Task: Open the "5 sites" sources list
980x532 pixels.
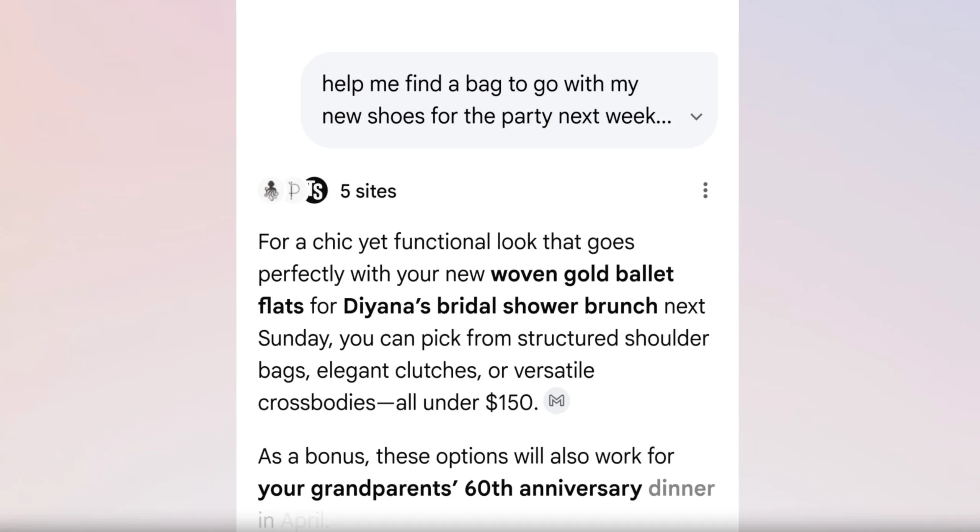Action: [x=368, y=191]
